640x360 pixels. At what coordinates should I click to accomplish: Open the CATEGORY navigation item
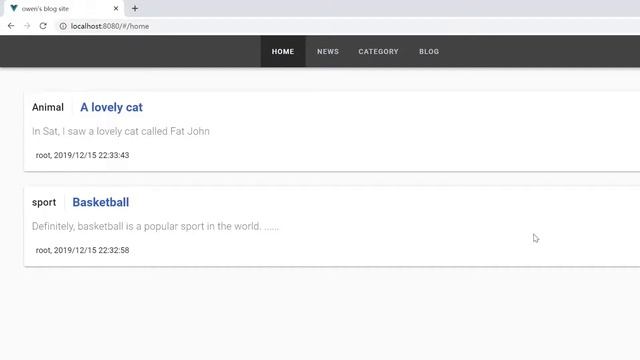point(378,51)
